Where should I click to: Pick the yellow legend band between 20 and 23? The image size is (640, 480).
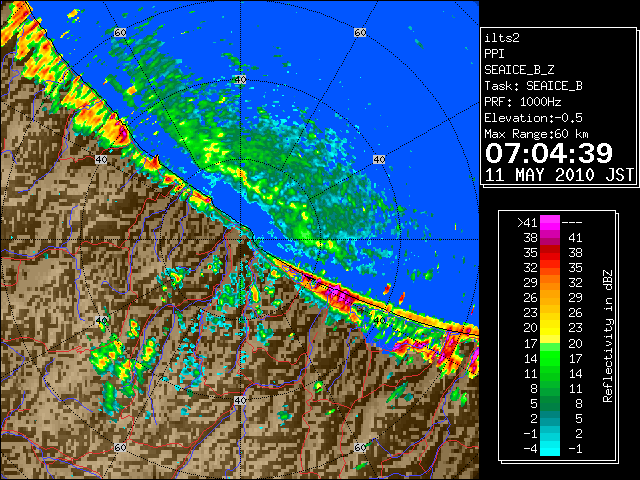point(550,328)
